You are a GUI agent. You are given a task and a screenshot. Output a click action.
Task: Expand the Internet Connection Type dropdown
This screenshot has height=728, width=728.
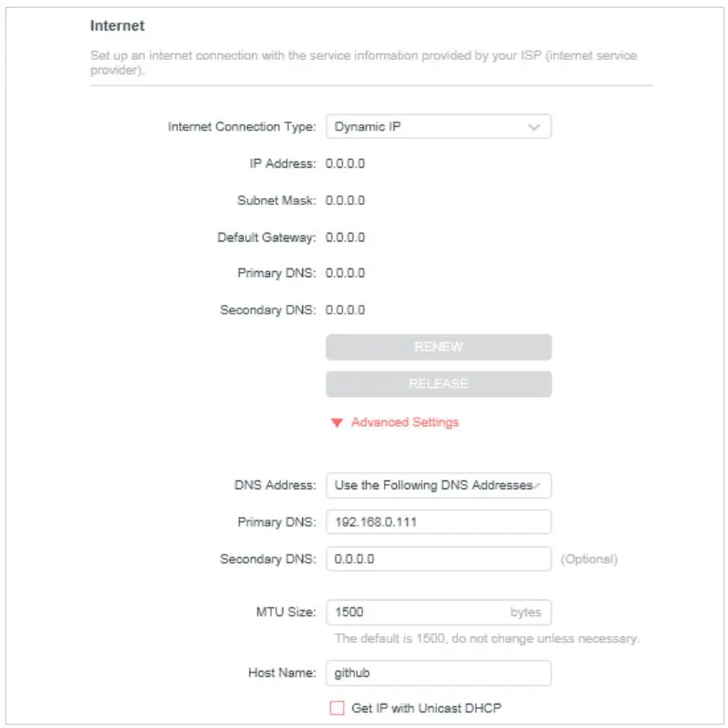point(438,127)
